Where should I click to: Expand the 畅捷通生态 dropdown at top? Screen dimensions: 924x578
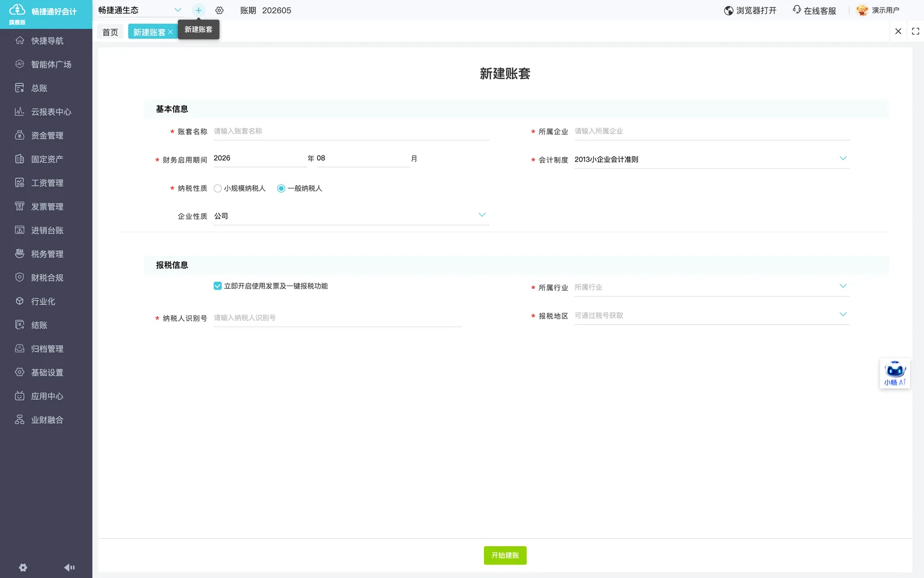pos(140,10)
